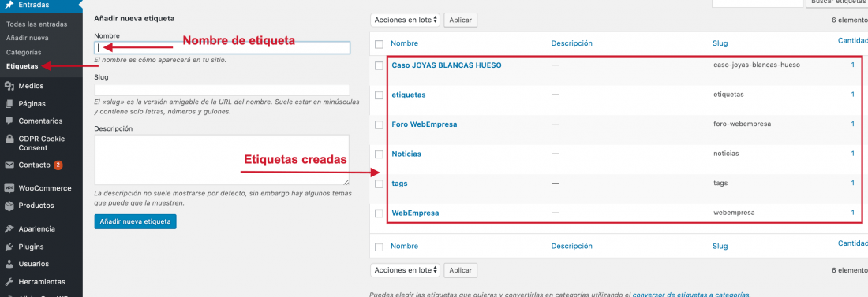This screenshot has height=297, width=868.
Task: Click the Entradas pushpin icon
Action: 9,5
